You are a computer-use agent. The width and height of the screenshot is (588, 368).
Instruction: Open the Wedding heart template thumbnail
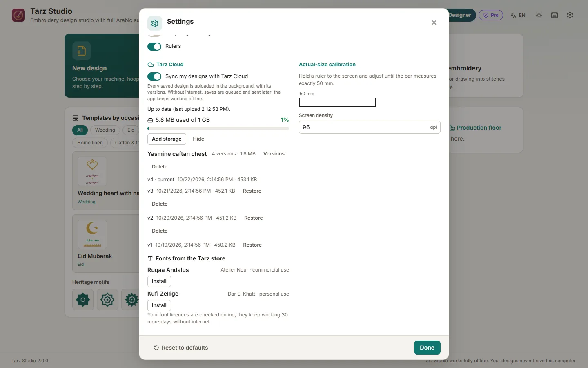pyautogui.click(x=92, y=171)
